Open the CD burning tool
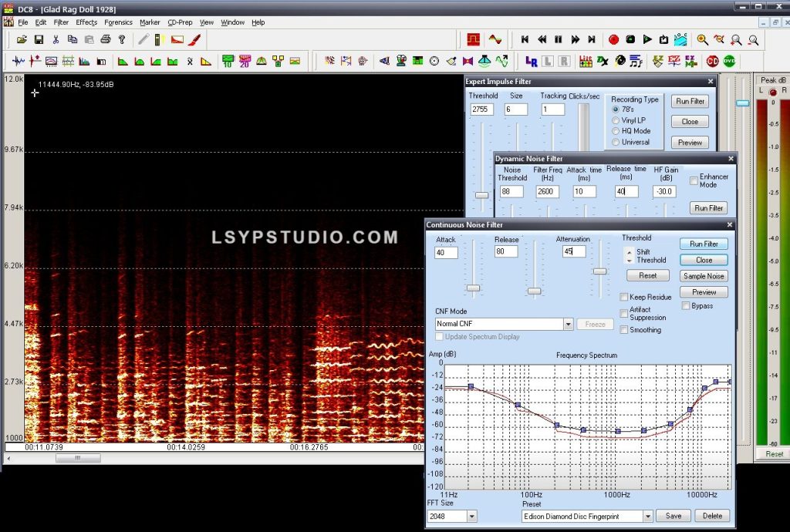 click(x=713, y=61)
